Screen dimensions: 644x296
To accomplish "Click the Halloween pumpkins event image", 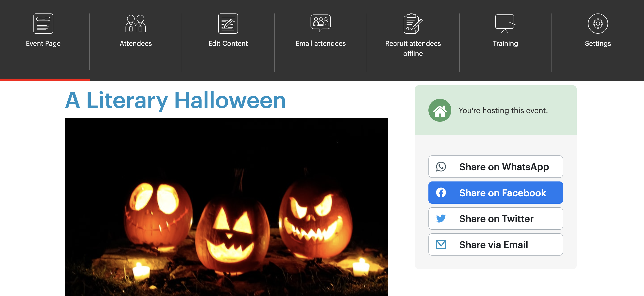I will [226, 207].
